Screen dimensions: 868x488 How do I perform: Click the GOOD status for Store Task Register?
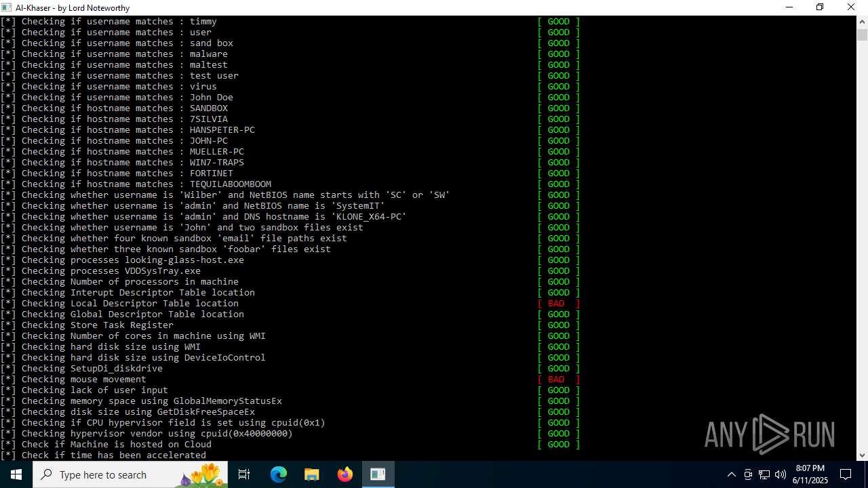tap(559, 325)
